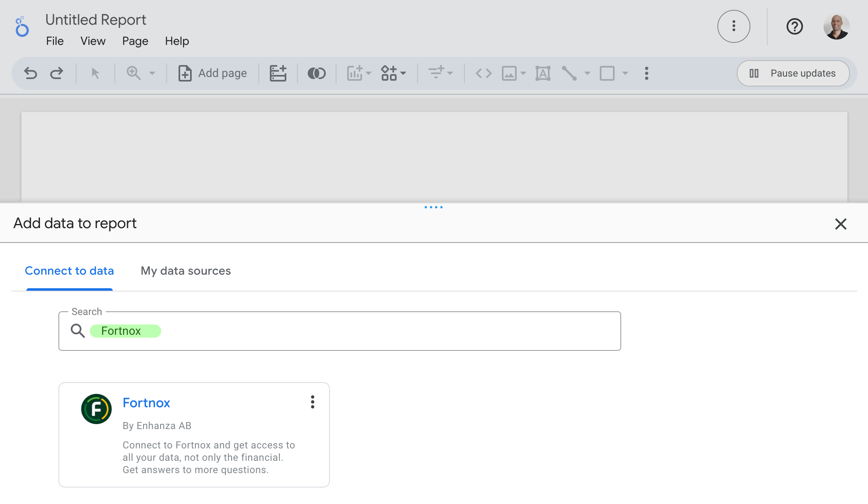
Task: Toggle Pause updates button
Action: 793,73
